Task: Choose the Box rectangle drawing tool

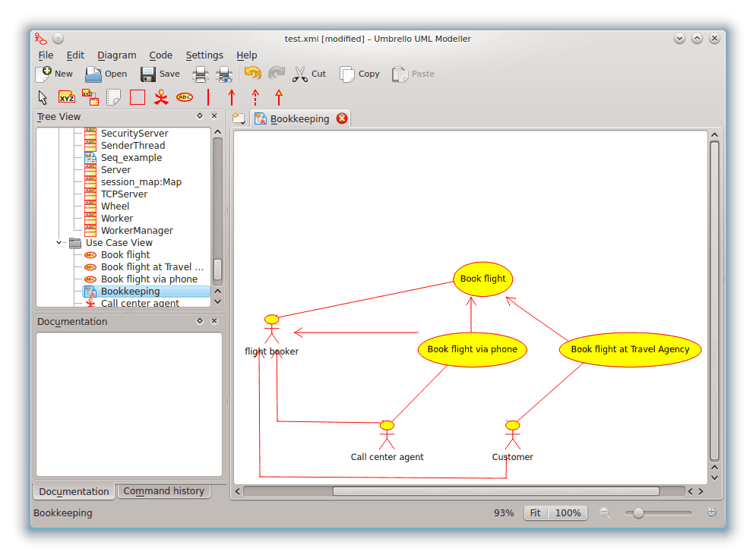Action: (138, 97)
